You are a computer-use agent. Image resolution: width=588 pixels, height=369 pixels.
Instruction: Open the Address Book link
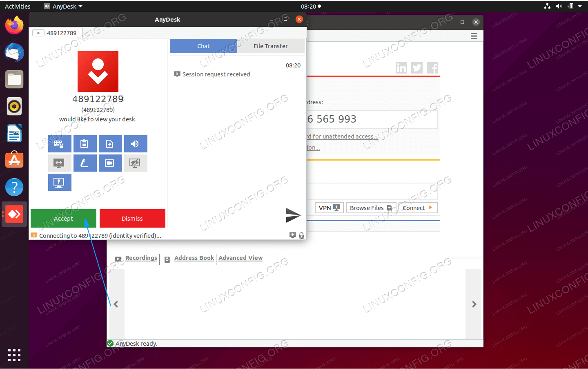tap(194, 258)
